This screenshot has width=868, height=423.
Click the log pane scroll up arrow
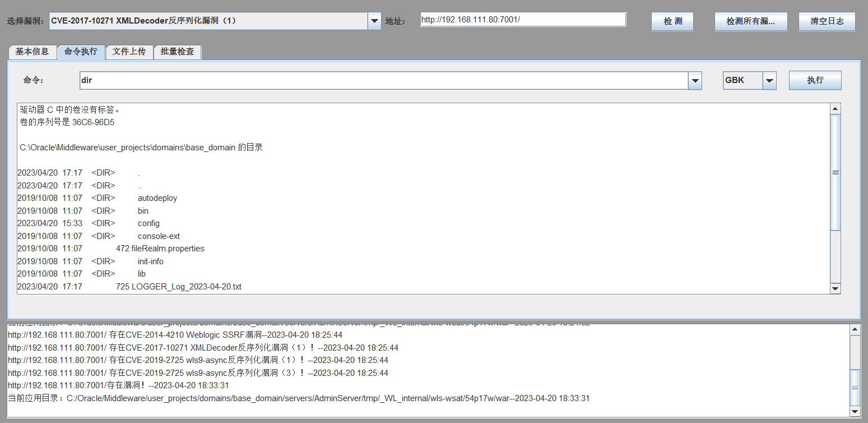(855, 329)
